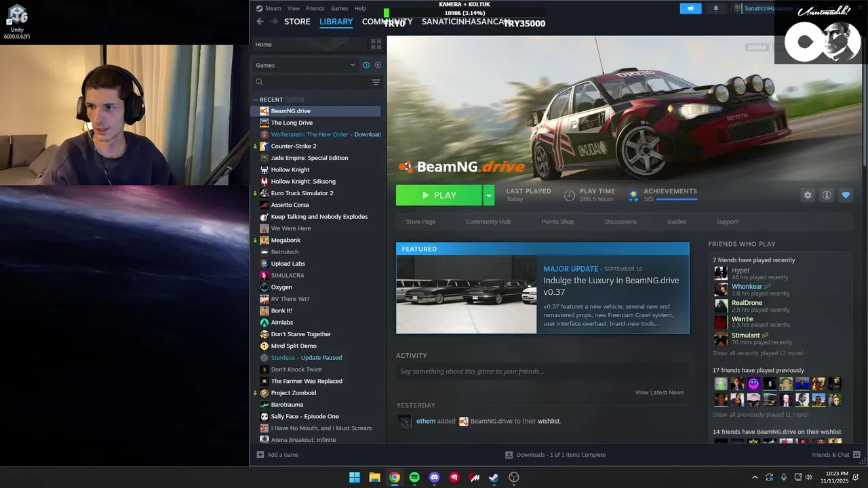Open the Discussions tab
Image resolution: width=868 pixels, height=488 pixels.
620,222
